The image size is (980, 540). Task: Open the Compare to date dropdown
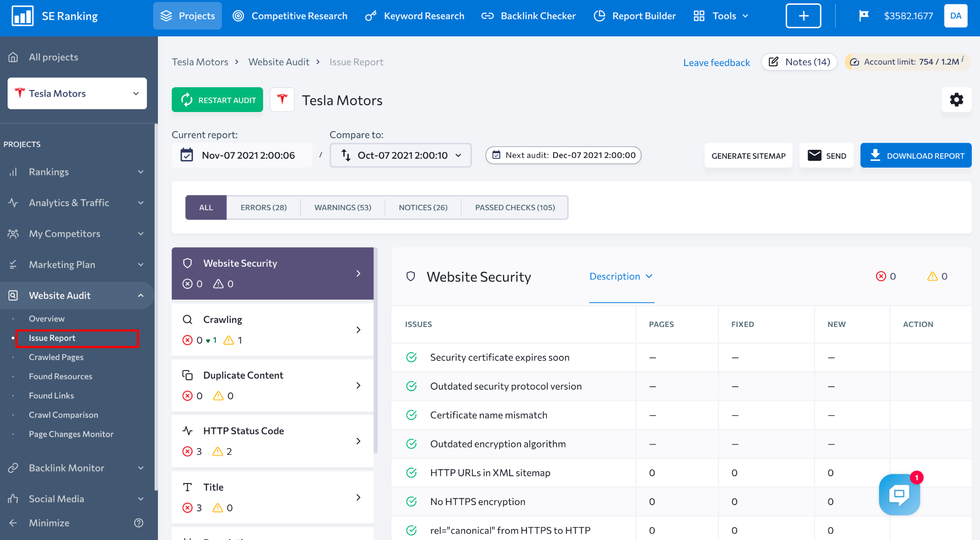pyautogui.click(x=401, y=155)
